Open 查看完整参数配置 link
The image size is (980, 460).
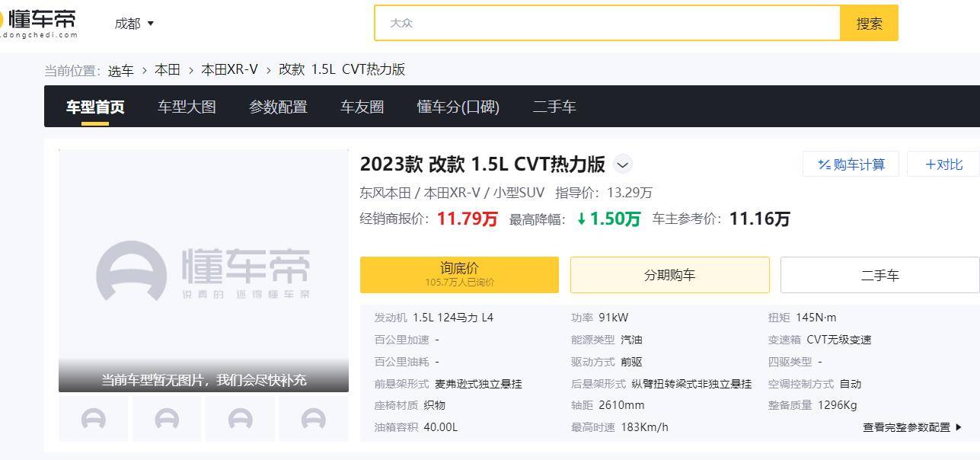point(912,427)
